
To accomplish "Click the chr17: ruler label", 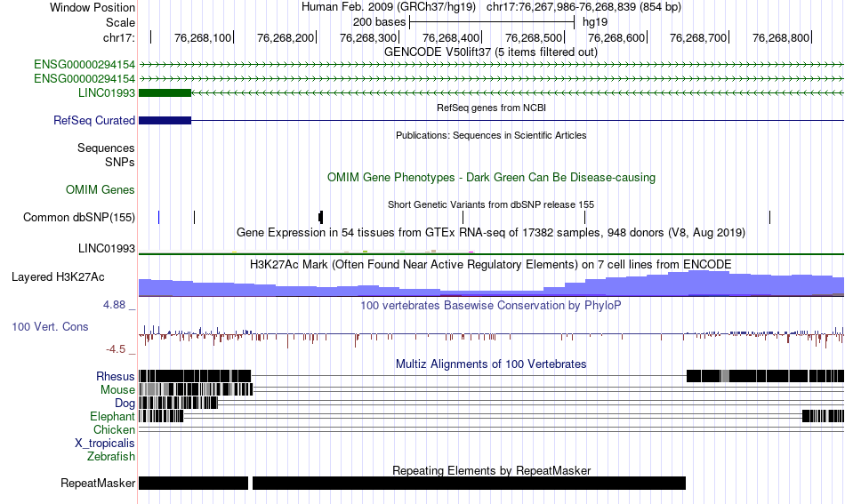I will click(118, 37).
